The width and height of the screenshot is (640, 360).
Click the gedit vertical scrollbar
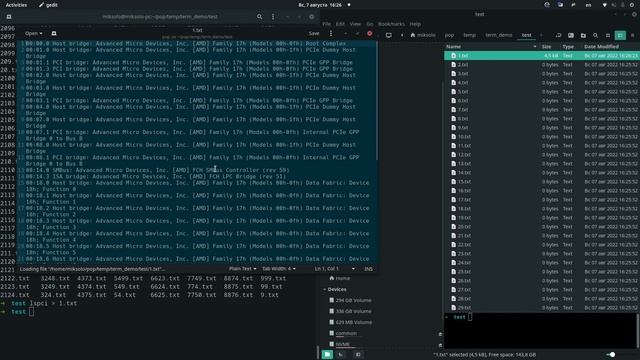(x=377, y=100)
